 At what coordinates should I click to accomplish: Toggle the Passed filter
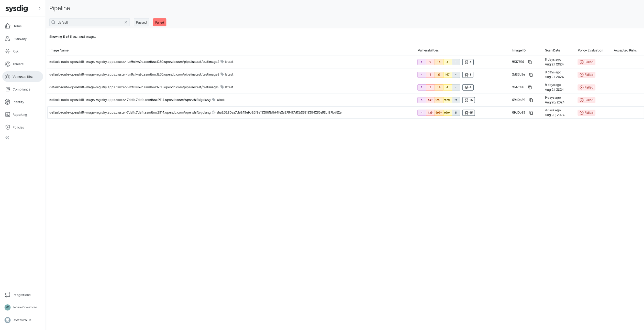click(141, 22)
